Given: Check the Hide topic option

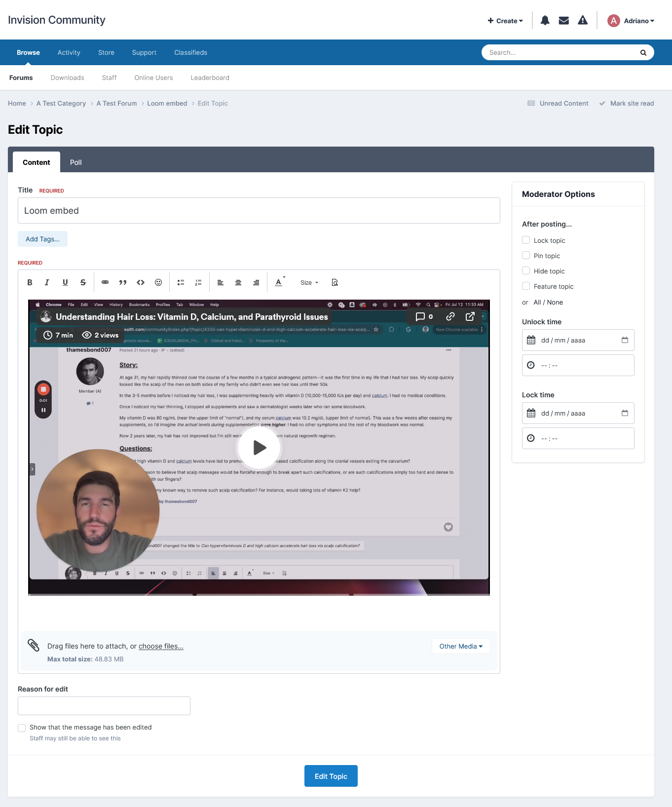Looking at the screenshot, I should click(x=526, y=270).
